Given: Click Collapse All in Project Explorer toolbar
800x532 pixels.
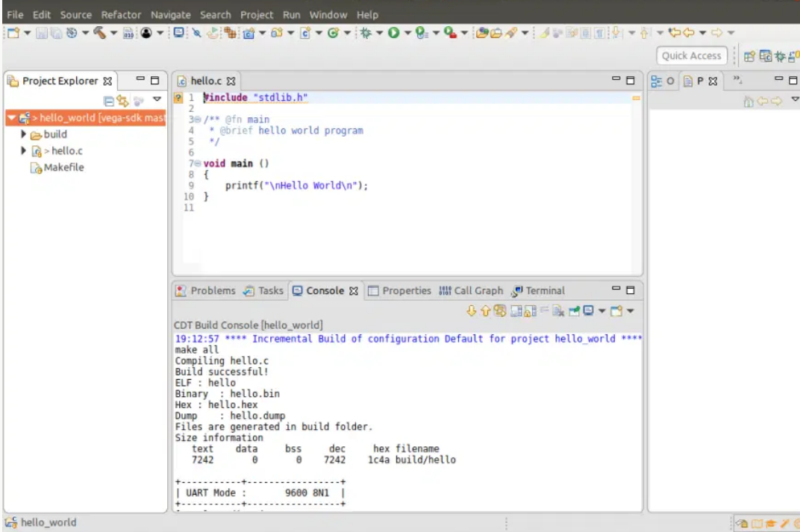Looking at the screenshot, I should [109, 100].
